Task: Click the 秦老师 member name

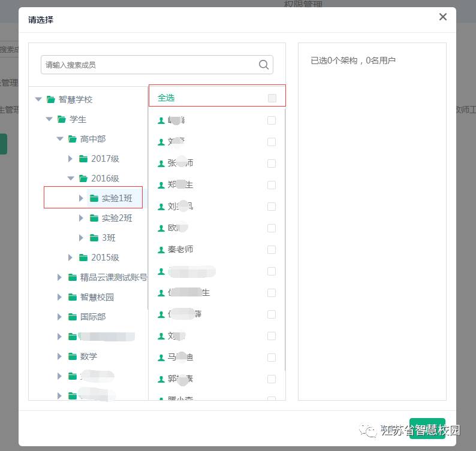Action: pyautogui.click(x=180, y=249)
